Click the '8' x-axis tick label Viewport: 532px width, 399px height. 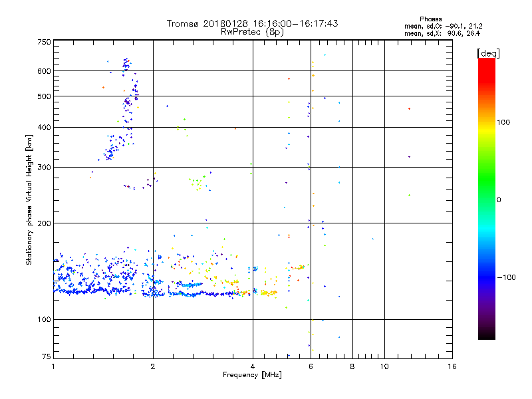(352, 366)
